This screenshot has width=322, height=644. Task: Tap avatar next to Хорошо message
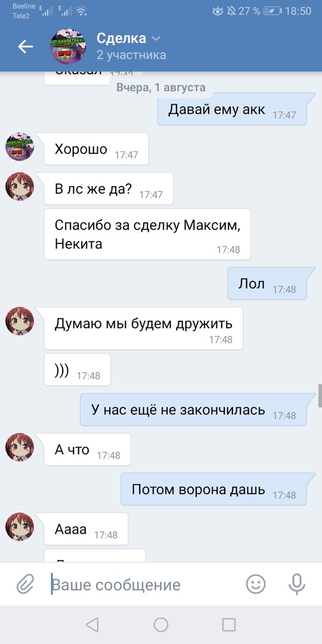coord(19,147)
